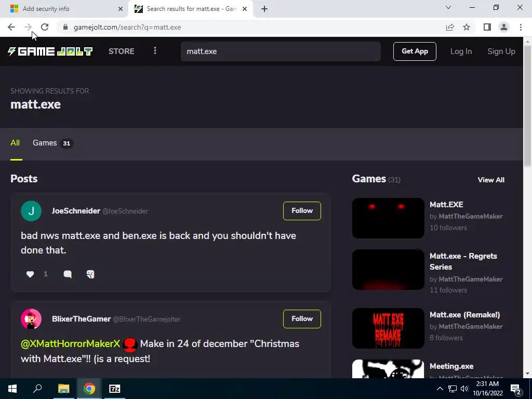Open the Matt.exe - Regrets Series thumbnail
The width and height of the screenshot is (532, 399).
click(x=388, y=270)
